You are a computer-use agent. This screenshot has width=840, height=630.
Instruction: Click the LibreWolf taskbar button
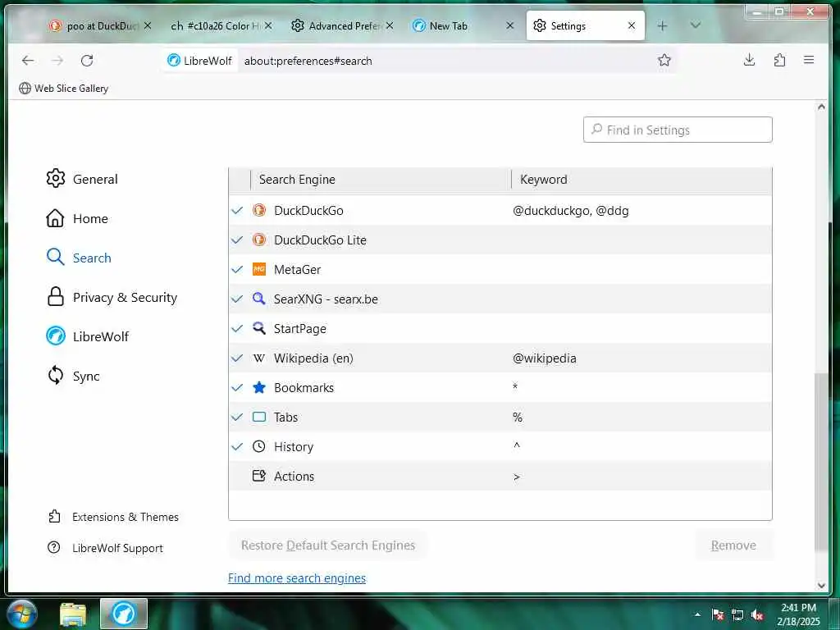124,614
